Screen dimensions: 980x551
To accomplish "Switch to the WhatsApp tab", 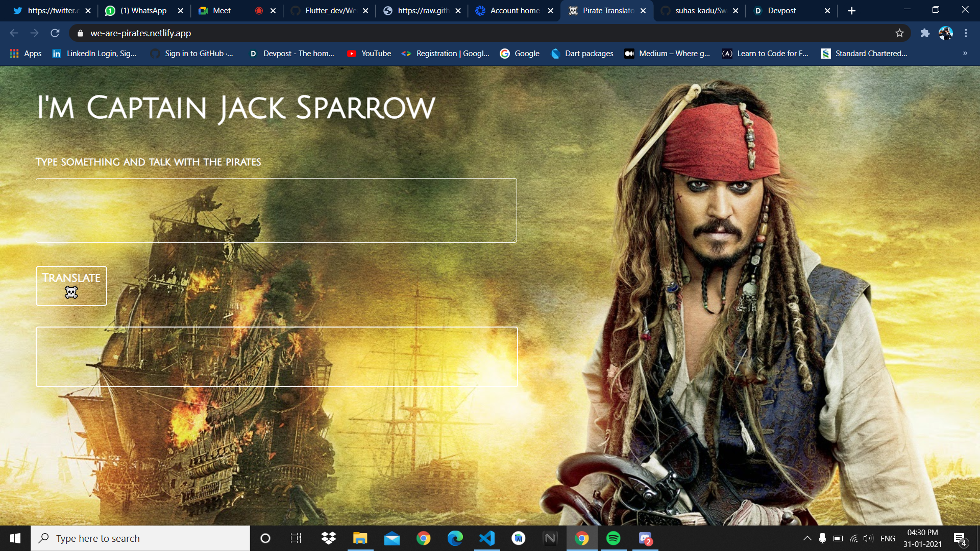I will click(143, 11).
